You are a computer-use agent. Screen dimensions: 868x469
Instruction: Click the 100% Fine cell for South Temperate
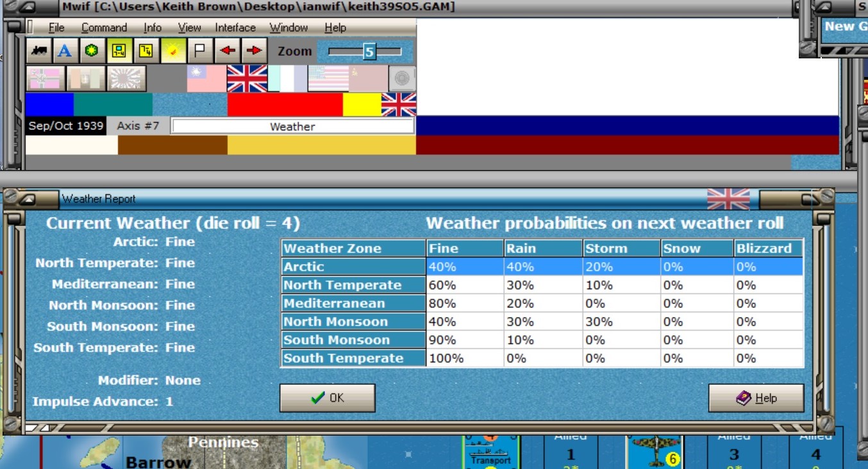pos(465,358)
